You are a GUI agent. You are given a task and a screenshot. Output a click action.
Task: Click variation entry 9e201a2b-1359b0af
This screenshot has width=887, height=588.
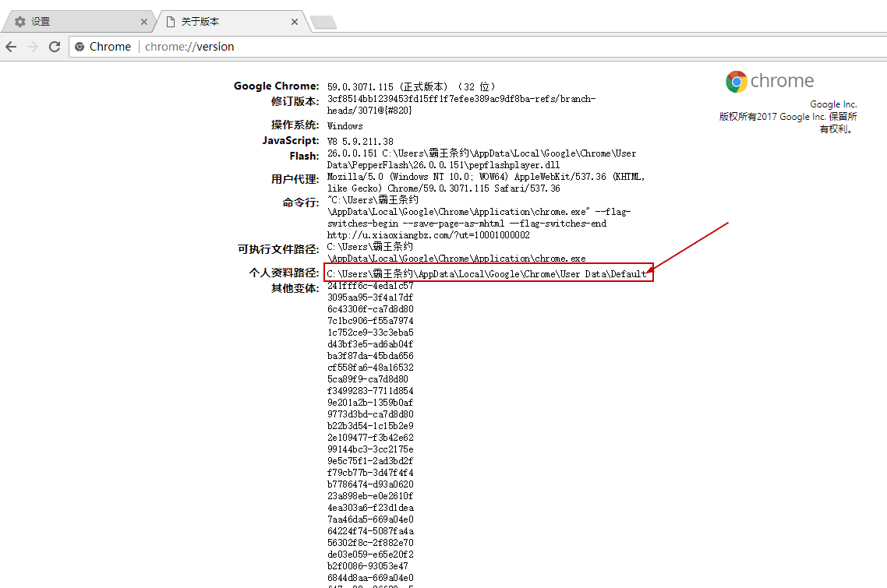pos(370,403)
